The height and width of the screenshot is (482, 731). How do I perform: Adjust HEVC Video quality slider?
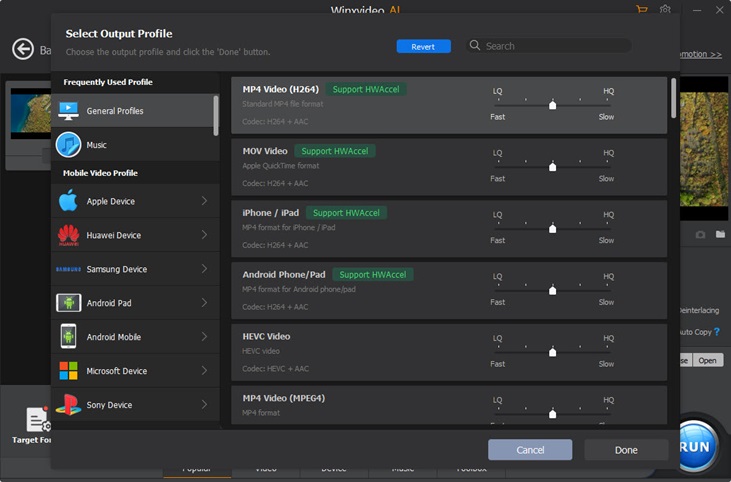point(552,351)
